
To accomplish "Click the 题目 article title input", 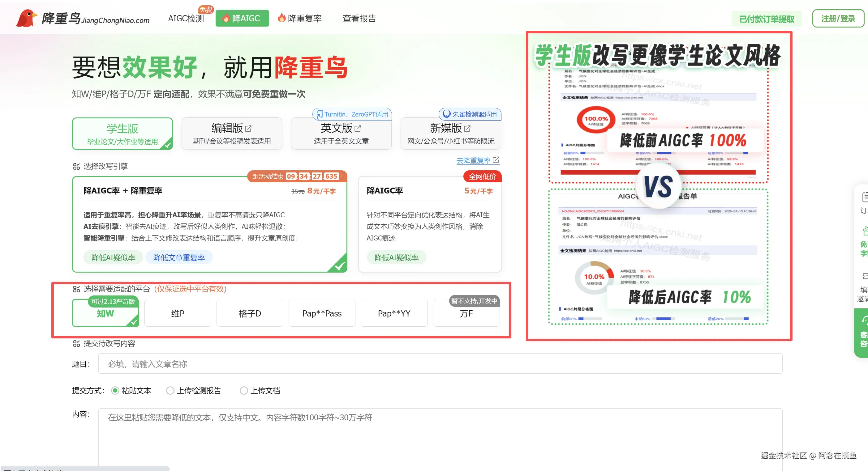I will click(440, 363).
